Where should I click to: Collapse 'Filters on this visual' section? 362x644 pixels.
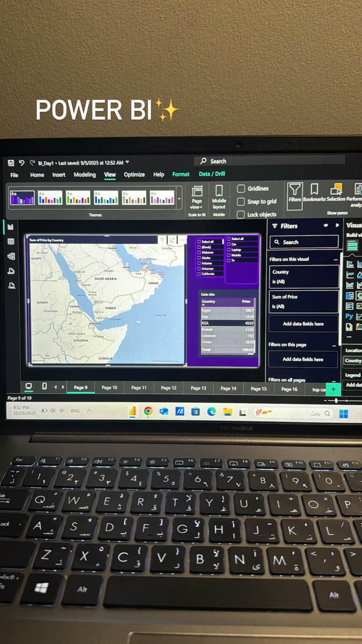pos(336,259)
